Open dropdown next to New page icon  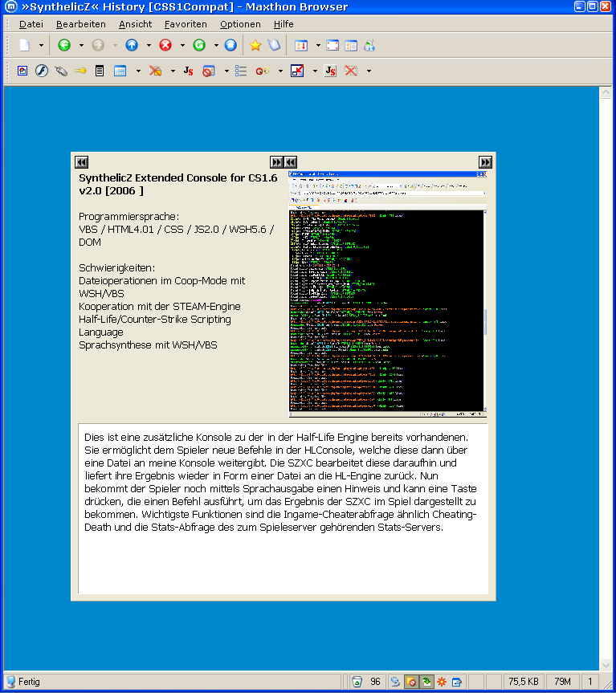(x=41, y=45)
